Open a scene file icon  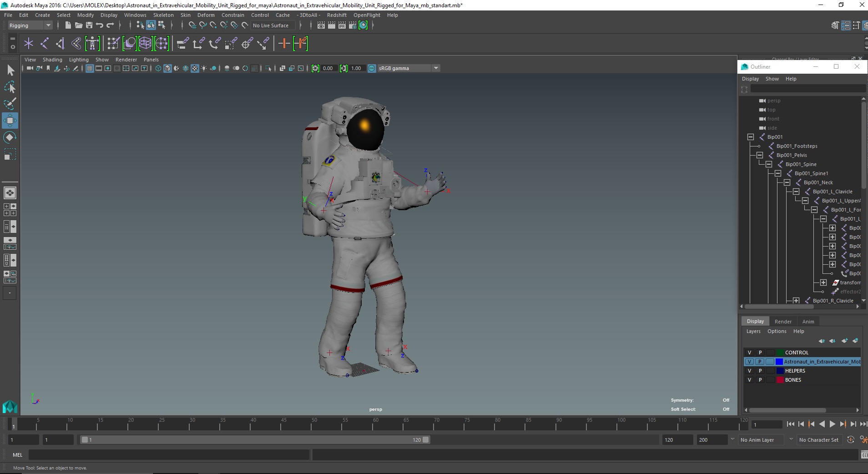point(78,25)
